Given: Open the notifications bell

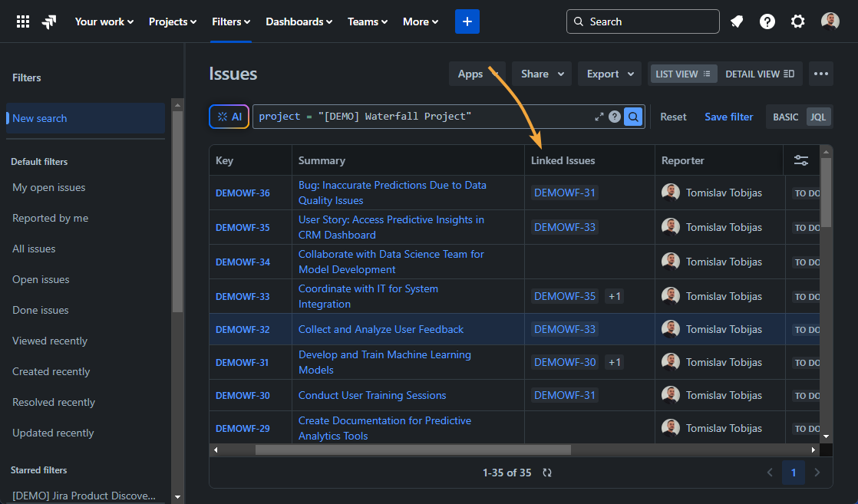Looking at the screenshot, I should click(x=737, y=21).
